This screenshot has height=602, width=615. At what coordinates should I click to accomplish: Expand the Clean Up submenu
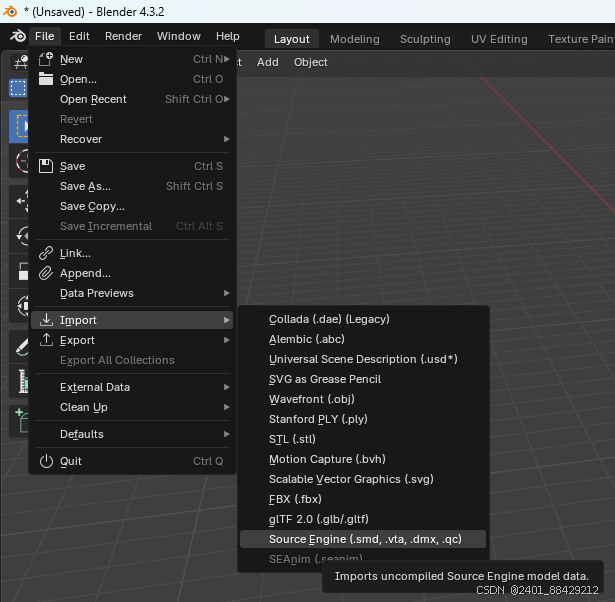pos(227,407)
